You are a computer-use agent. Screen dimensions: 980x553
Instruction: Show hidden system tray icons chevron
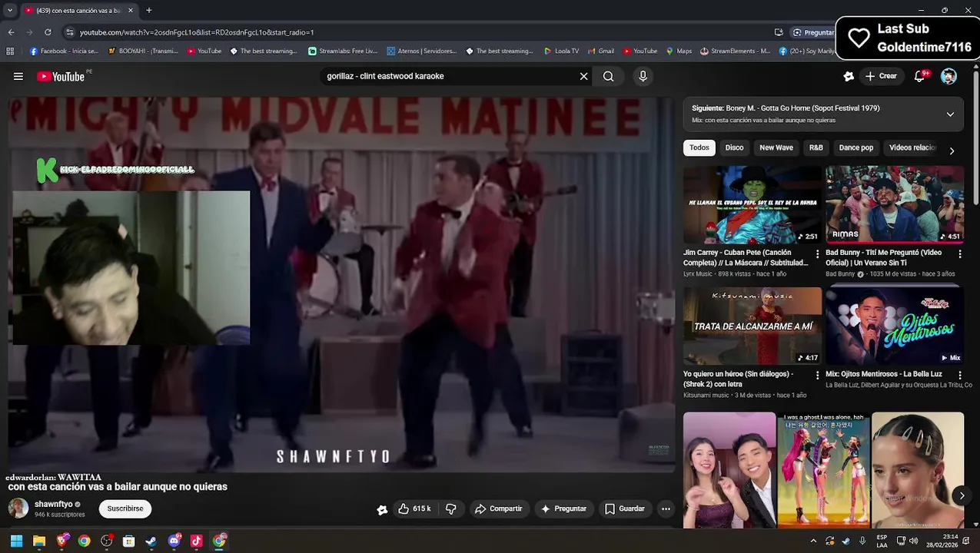pos(813,541)
